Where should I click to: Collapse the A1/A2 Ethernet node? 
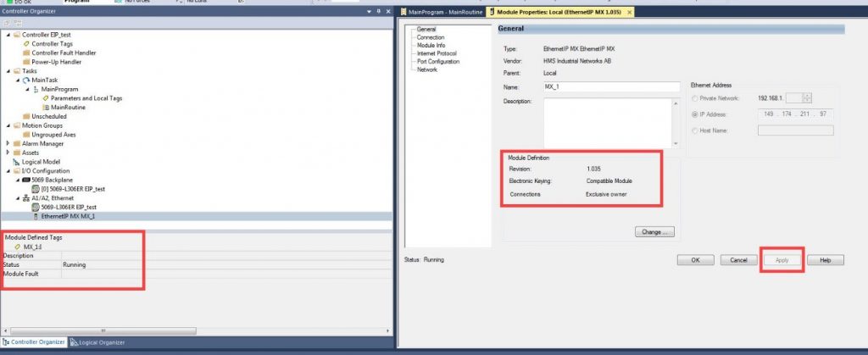click(x=18, y=198)
